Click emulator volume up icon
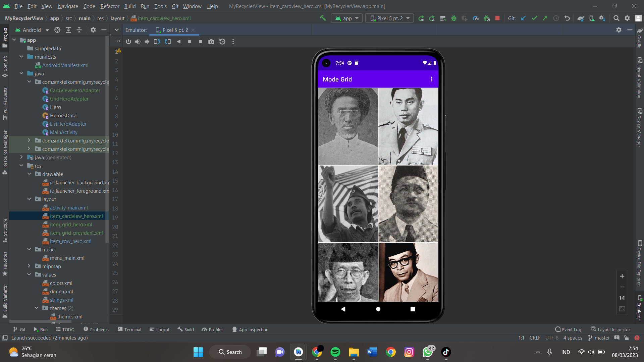Screen dimensions: 644x362 138,42
